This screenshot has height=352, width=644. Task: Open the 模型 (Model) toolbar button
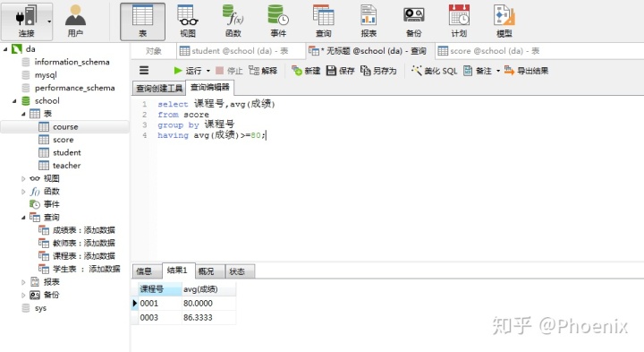(504, 21)
